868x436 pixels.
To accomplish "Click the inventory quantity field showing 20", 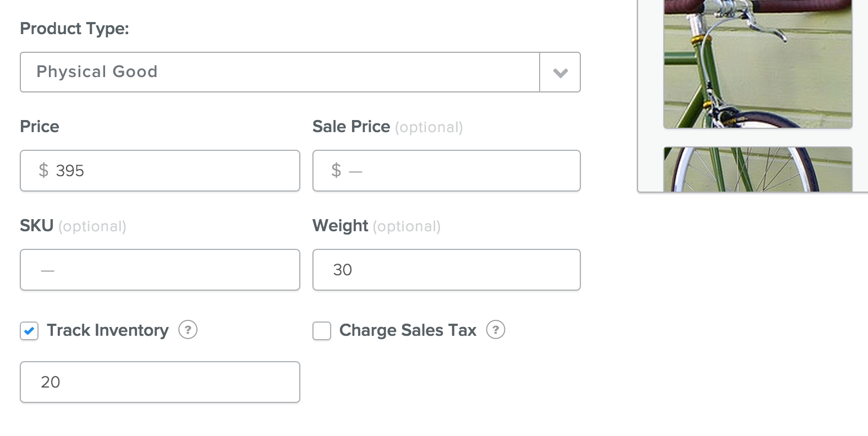I will click(x=160, y=382).
